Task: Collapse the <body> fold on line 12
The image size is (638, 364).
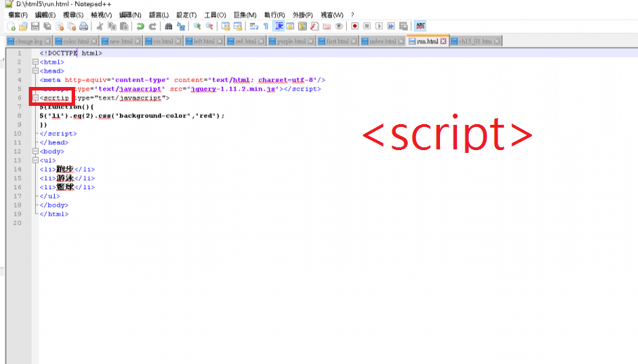Action: click(35, 151)
